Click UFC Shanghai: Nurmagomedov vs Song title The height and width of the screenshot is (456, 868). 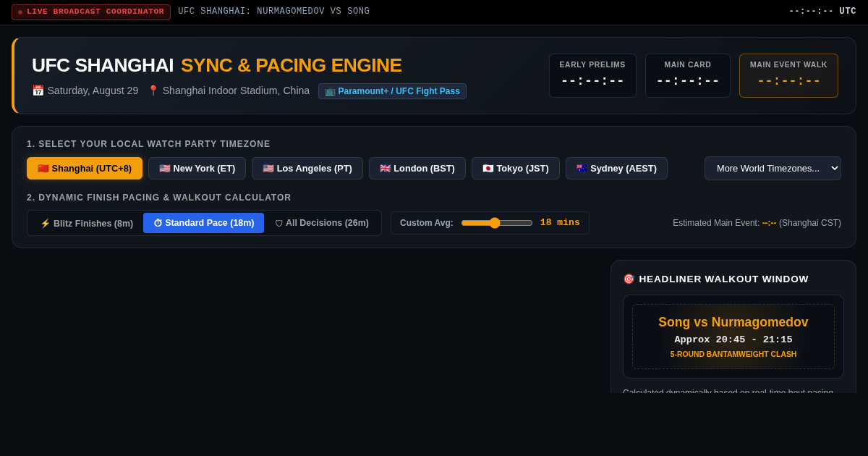coord(274,12)
